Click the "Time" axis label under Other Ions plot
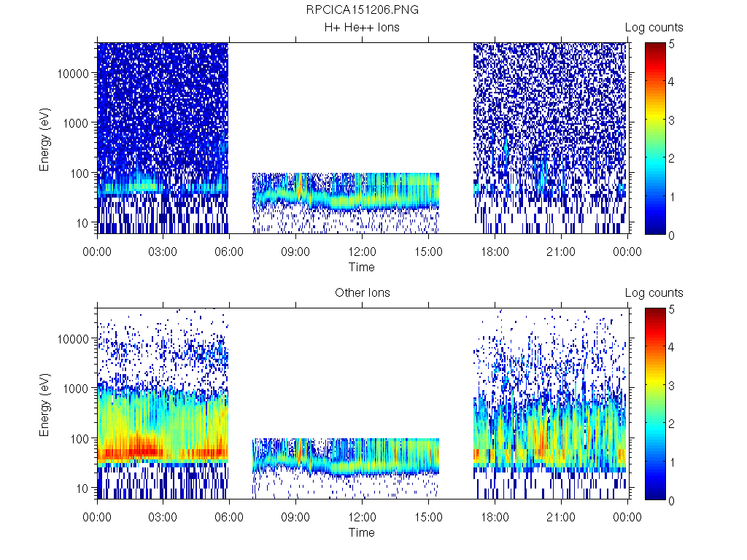The width and height of the screenshot is (747, 560). tap(362, 532)
